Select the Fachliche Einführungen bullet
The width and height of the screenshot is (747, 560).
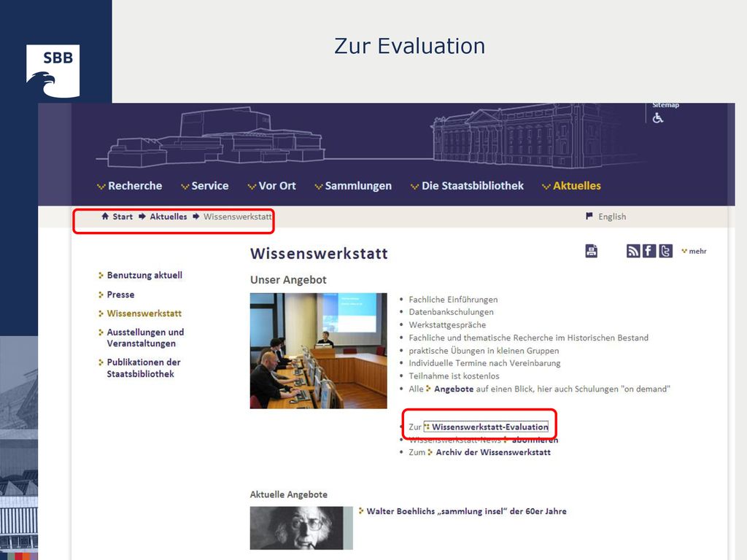[x=453, y=300]
